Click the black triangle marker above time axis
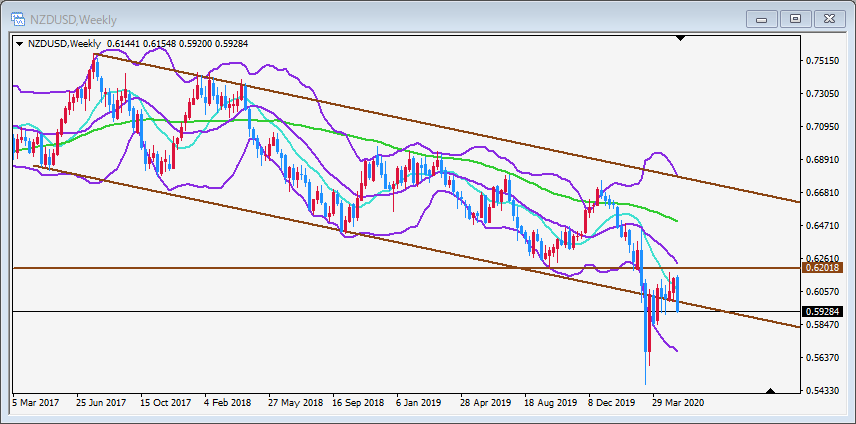Viewport: 856px width, 424px height. click(x=770, y=390)
